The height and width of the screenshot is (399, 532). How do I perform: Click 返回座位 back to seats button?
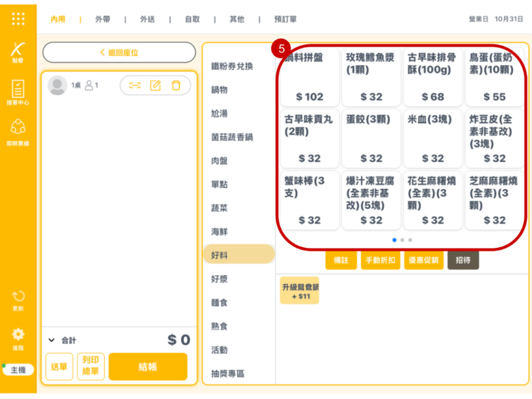point(119,52)
